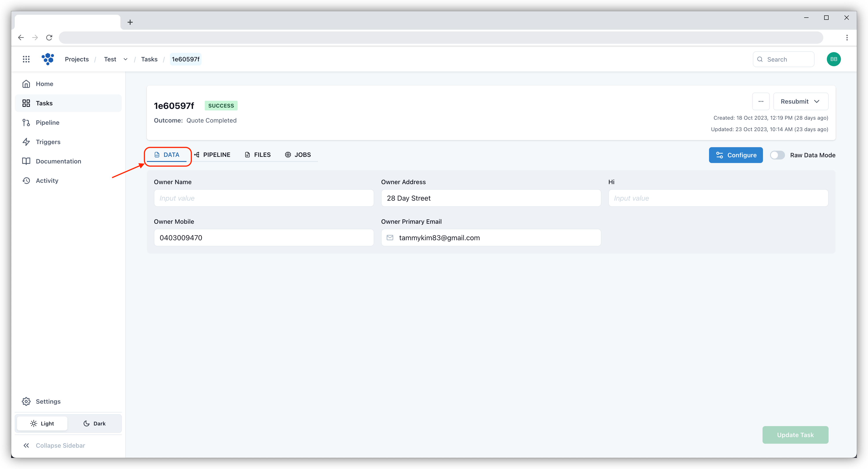The width and height of the screenshot is (868, 469).
Task: Open the Documentation panel
Action: click(58, 161)
